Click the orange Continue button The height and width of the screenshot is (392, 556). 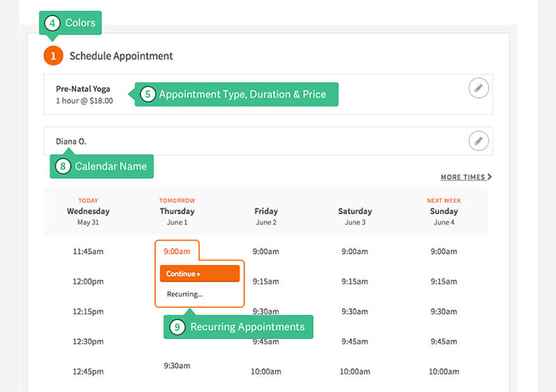click(199, 274)
